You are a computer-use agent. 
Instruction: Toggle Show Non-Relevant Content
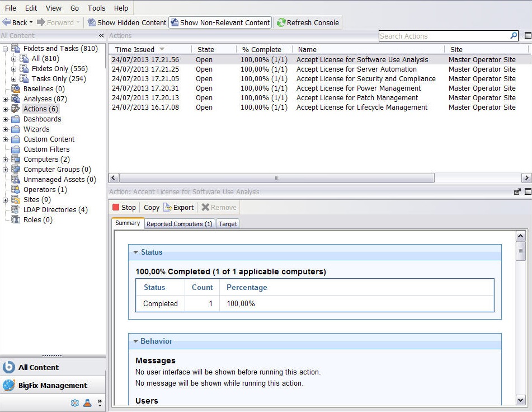[x=220, y=23]
